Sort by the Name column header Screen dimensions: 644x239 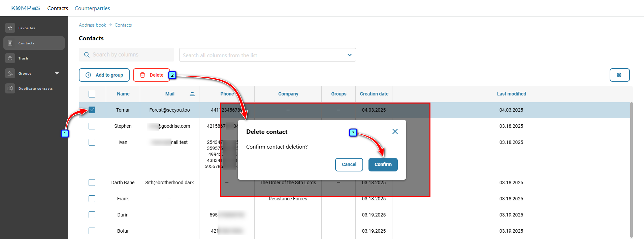pyautogui.click(x=123, y=94)
